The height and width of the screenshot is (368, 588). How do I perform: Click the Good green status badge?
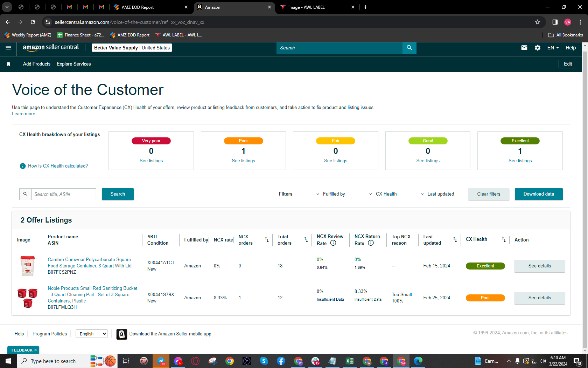428,141
